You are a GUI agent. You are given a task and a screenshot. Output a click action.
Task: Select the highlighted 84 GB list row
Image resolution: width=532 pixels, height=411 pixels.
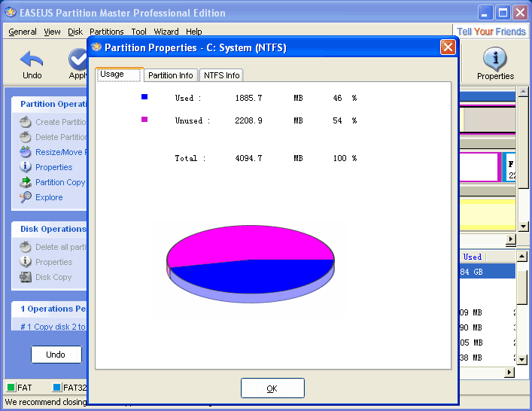(488, 272)
